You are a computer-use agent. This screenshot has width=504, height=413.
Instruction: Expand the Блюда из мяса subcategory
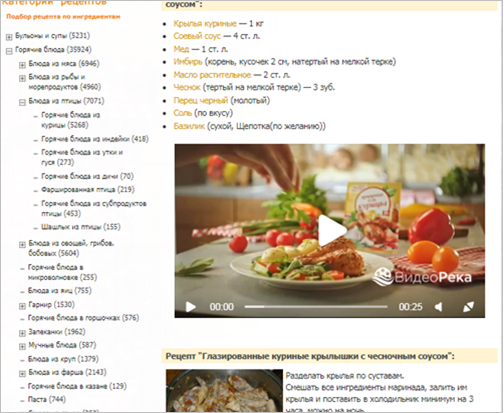point(22,65)
